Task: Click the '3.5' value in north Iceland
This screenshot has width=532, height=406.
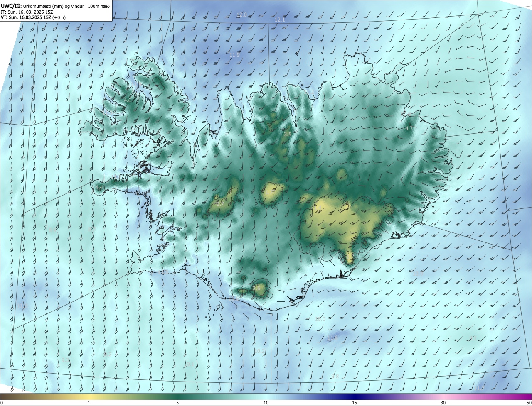Action: 288,134
